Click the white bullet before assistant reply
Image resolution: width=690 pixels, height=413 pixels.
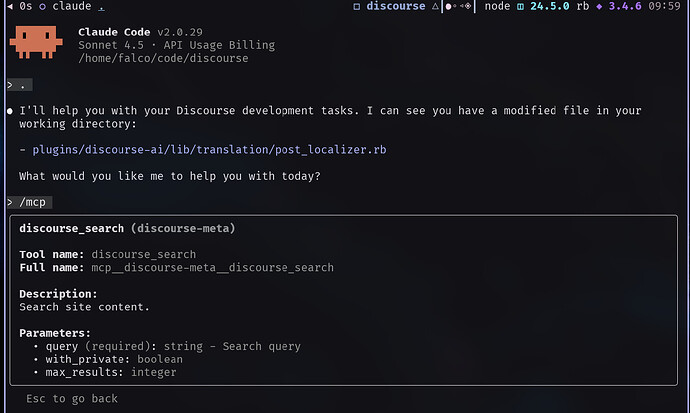tap(10, 111)
